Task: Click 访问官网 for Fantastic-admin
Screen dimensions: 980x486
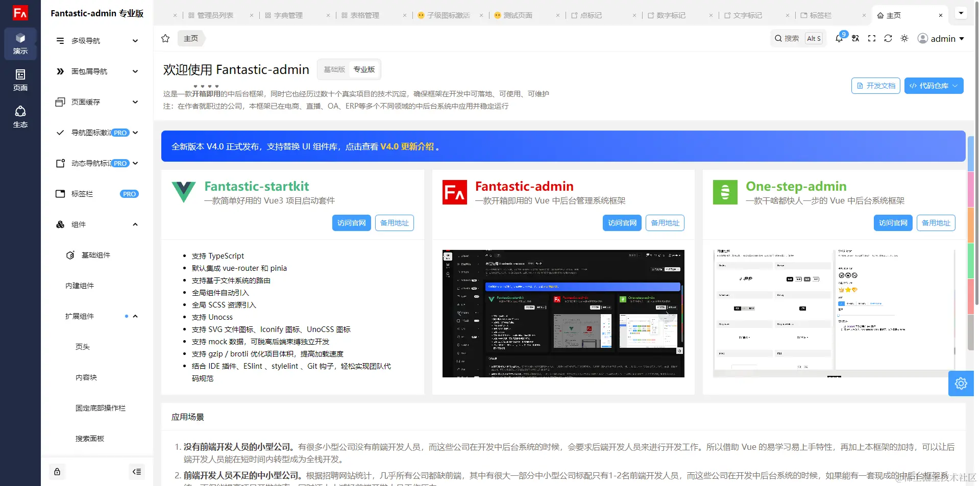Action: point(622,223)
